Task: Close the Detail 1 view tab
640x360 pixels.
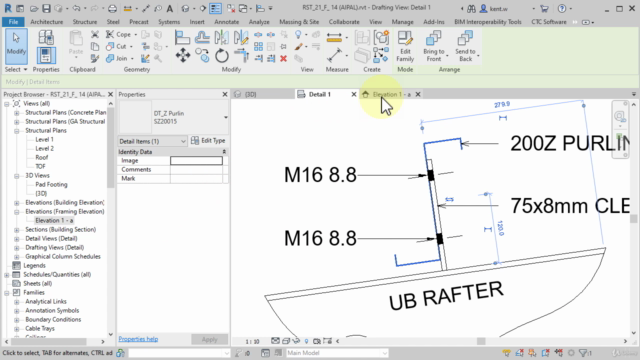Action: point(354,94)
